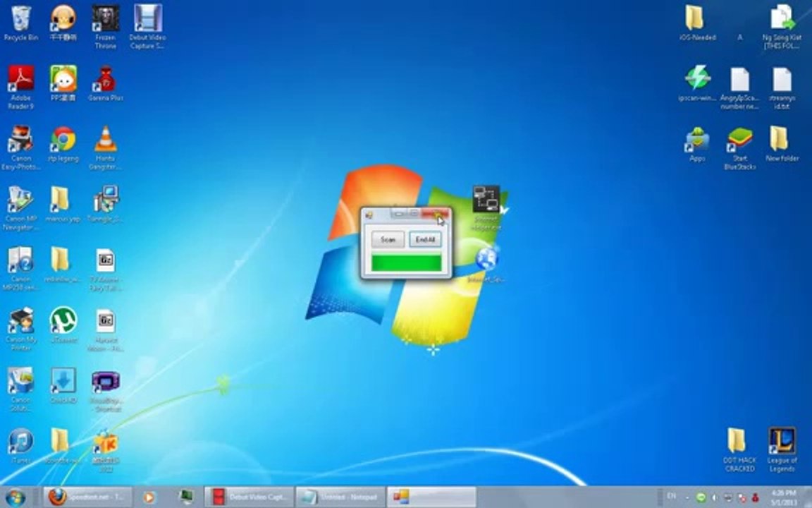
Task: Open the Canon MP258 help shortcut
Action: (x=20, y=269)
